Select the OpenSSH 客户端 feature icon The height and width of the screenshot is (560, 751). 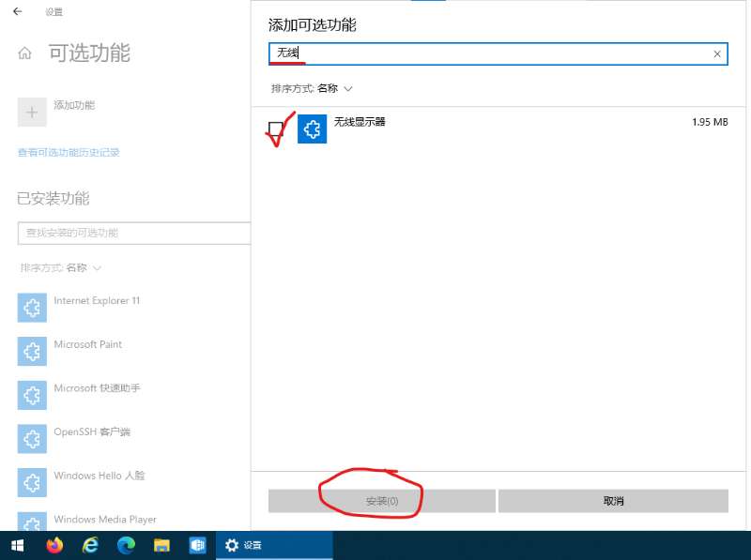31,438
